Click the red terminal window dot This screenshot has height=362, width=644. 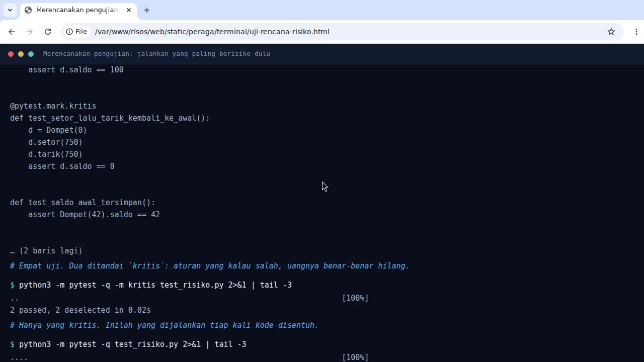coord(11,54)
